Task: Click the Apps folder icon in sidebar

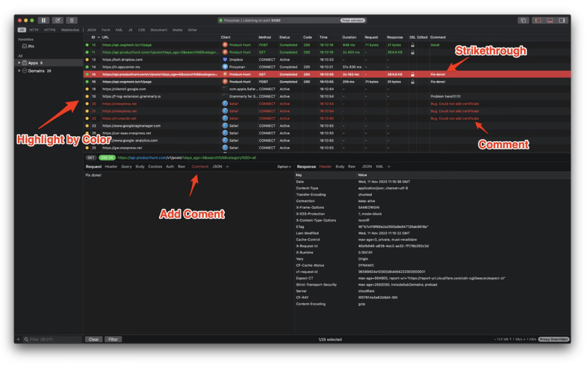Action: 24,63
